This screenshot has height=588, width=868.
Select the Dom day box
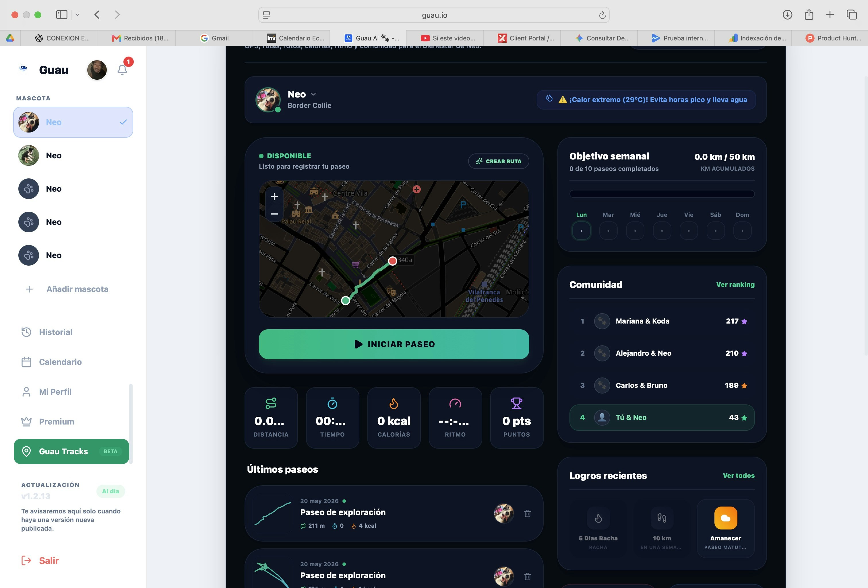[743, 231]
